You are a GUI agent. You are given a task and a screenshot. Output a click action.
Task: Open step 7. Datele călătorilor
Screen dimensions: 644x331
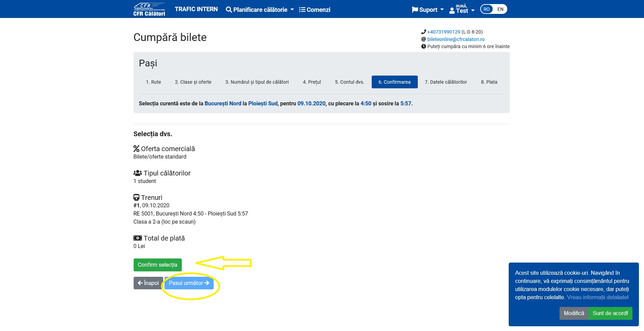coord(446,82)
